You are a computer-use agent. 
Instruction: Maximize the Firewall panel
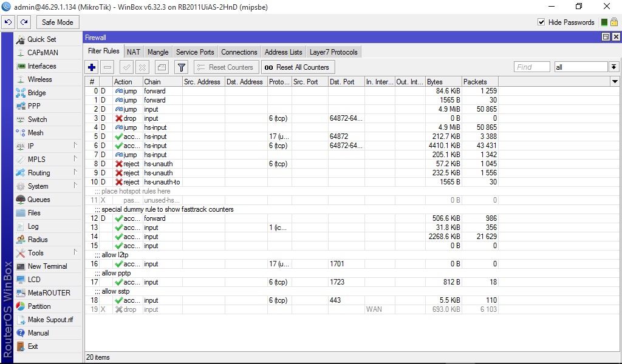[606, 37]
